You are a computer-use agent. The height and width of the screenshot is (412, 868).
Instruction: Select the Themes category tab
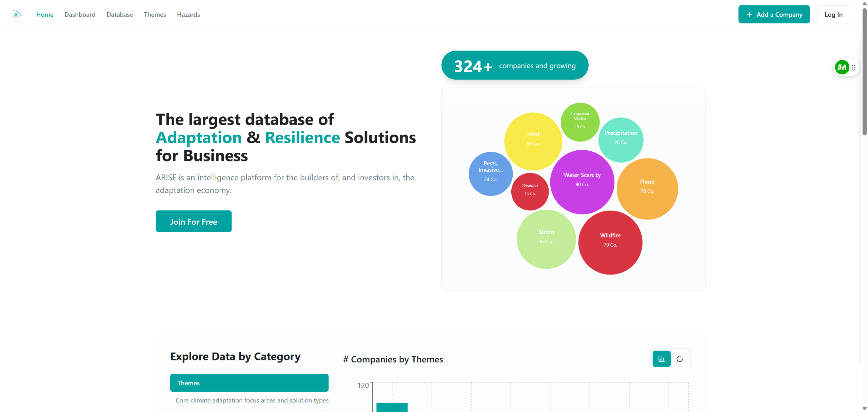[249, 383]
